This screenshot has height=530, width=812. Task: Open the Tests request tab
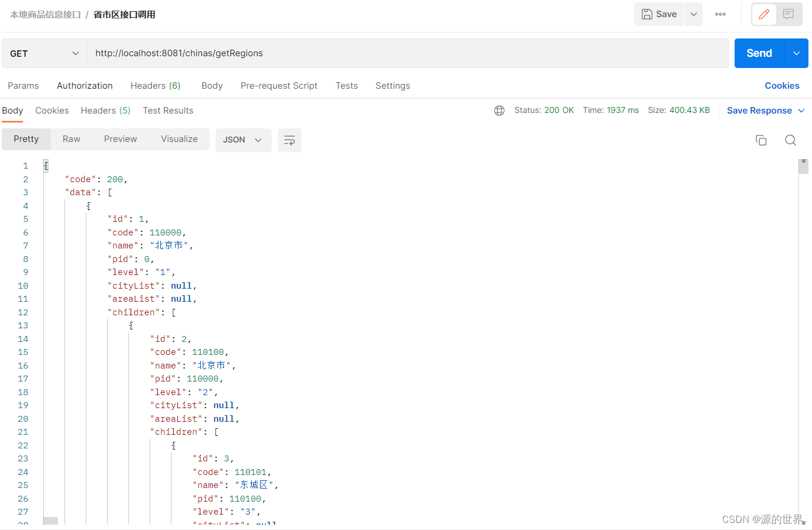[x=347, y=86]
